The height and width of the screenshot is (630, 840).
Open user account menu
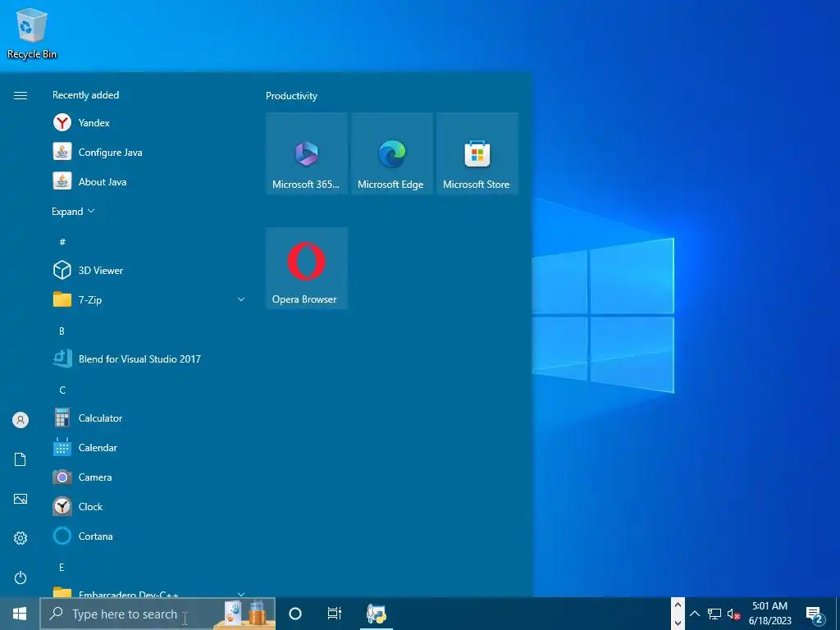(x=21, y=420)
